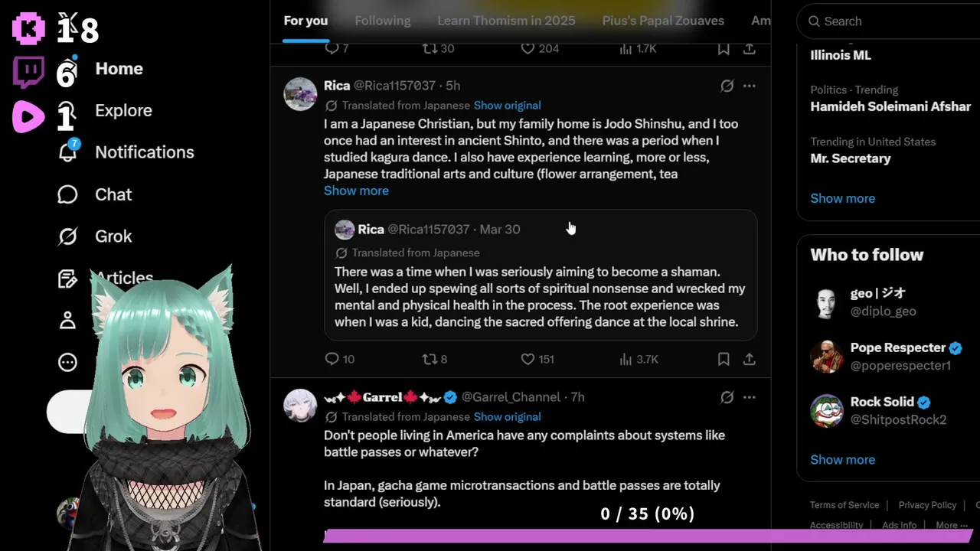Show original Japanese text of Rica's post
980x551 pixels.
coord(507,106)
